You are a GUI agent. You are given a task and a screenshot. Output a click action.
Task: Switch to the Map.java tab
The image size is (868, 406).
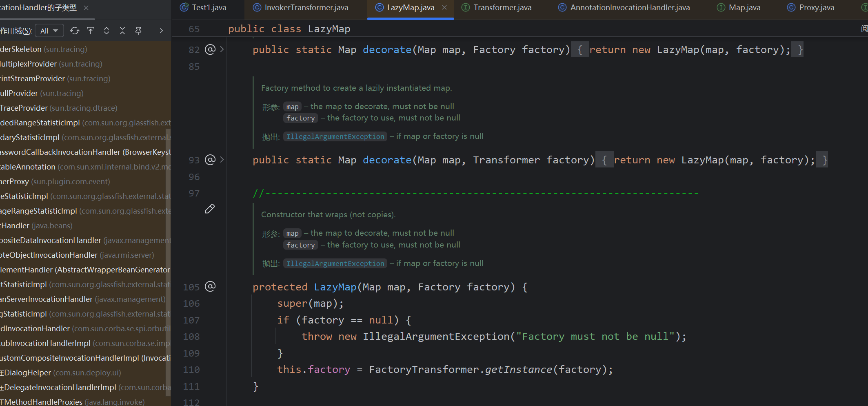click(739, 8)
